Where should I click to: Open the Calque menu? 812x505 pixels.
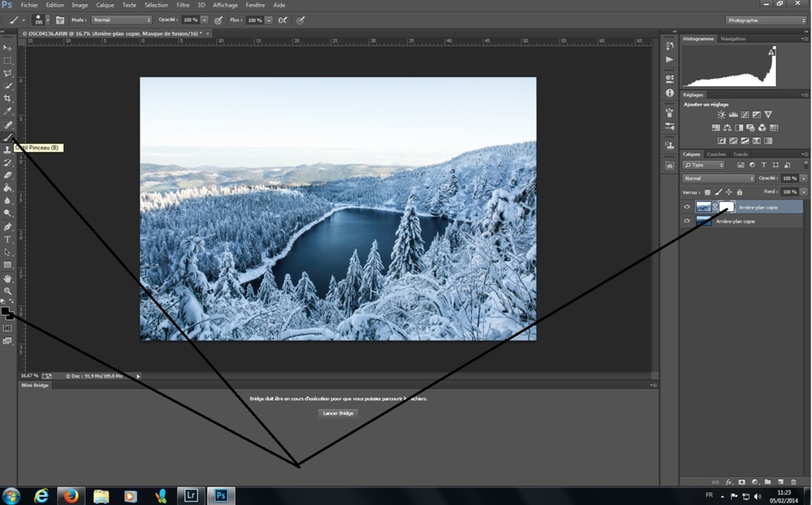[x=105, y=5]
